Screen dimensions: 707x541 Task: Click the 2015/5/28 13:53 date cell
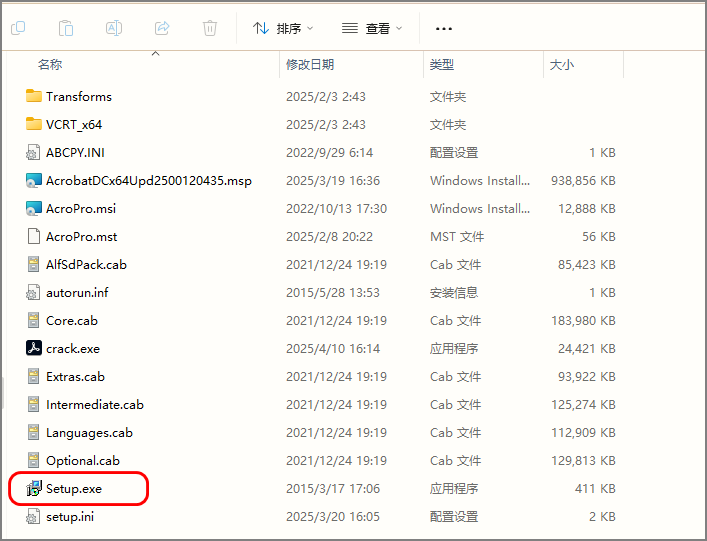[333, 293]
